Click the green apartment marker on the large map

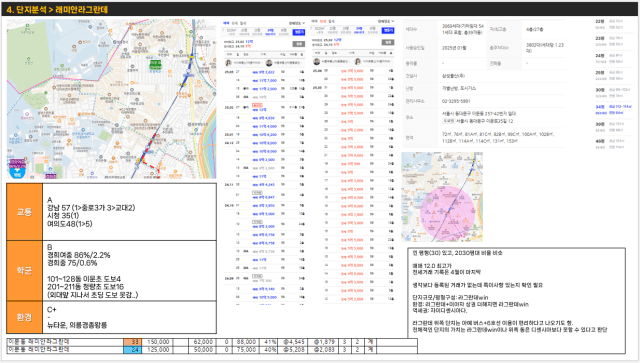(x=155, y=64)
